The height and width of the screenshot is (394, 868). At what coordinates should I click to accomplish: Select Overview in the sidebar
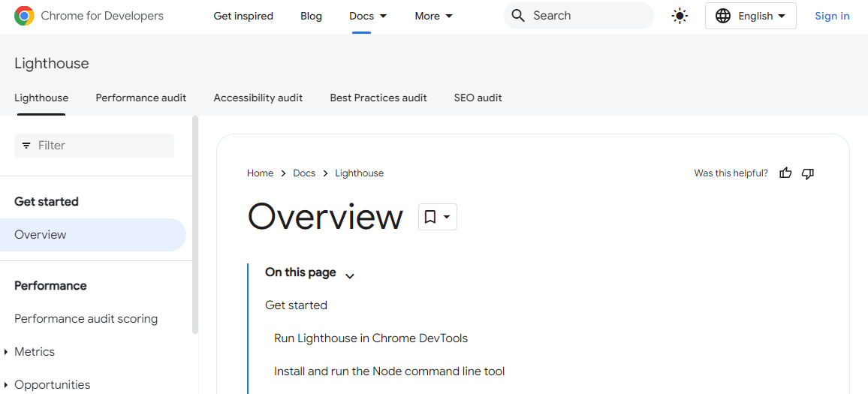click(x=93, y=235)
